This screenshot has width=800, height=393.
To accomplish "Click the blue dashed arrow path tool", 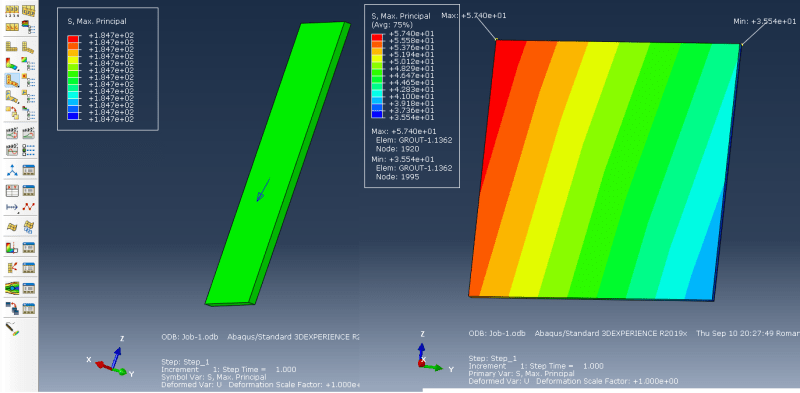I will [x=12, y=207].
